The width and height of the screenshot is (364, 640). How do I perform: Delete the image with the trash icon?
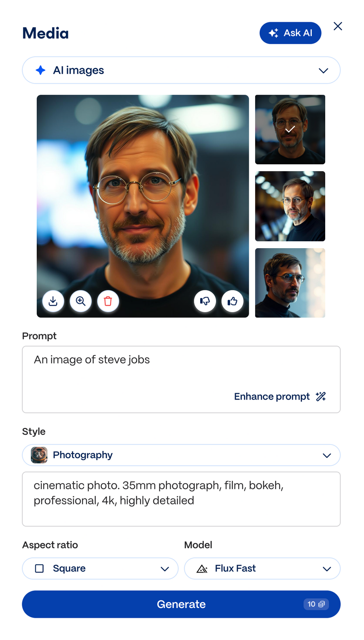[x=108, y=301]
